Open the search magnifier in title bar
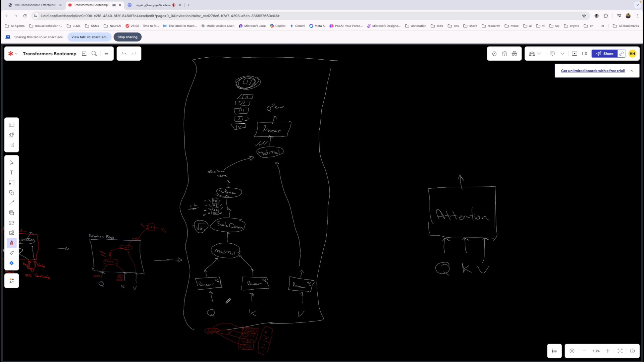Screen dimensions: 644x362 point(94,54)
